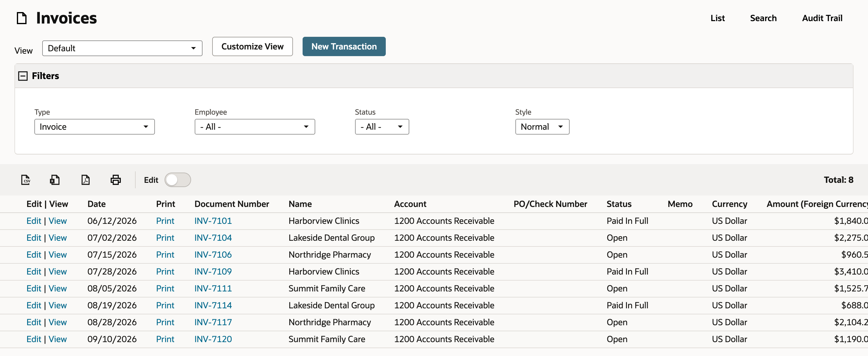Export the invoice list as PDF
This screenshot has width=868, height=356.
(x=86, y=180)
